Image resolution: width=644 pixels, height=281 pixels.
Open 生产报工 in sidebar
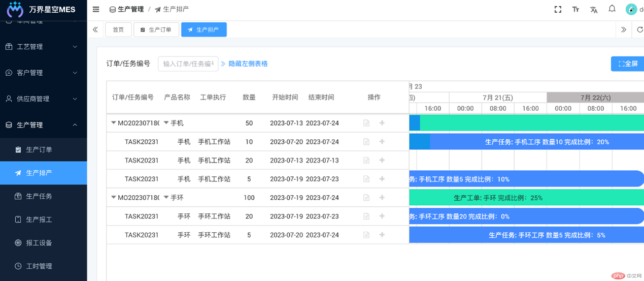43,220
